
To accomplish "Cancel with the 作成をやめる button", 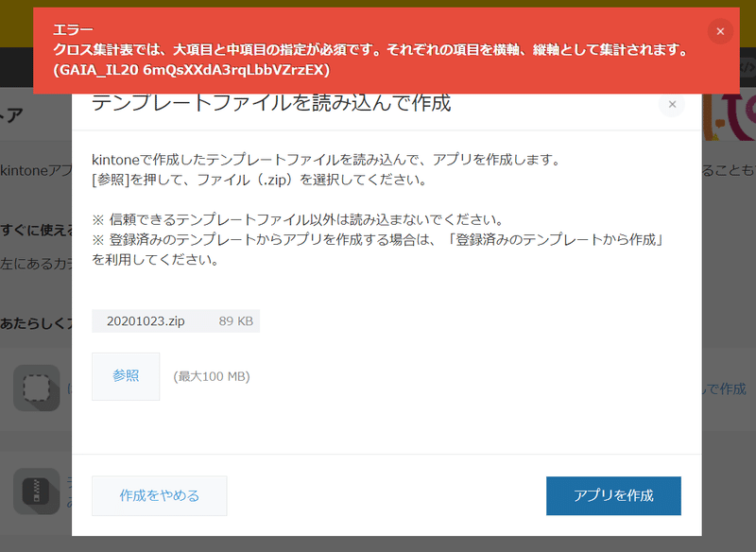I will point(160,495).
